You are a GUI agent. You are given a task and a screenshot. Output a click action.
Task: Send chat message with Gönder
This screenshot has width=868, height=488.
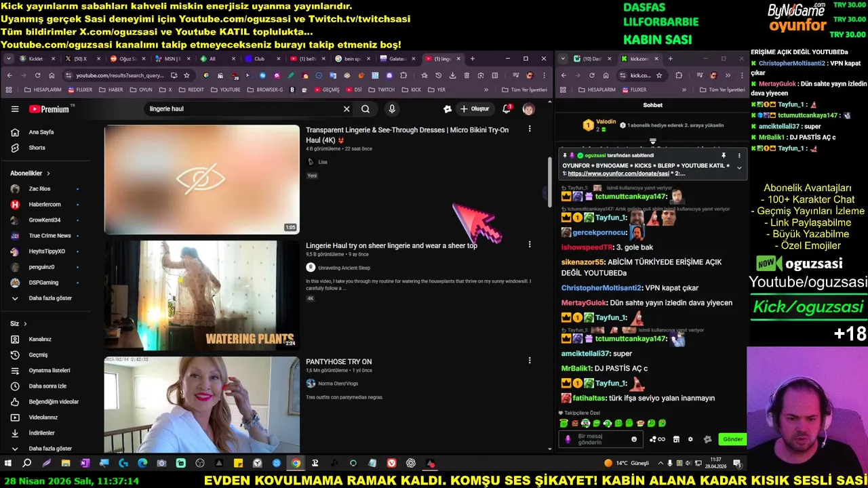tap(732, 439)
